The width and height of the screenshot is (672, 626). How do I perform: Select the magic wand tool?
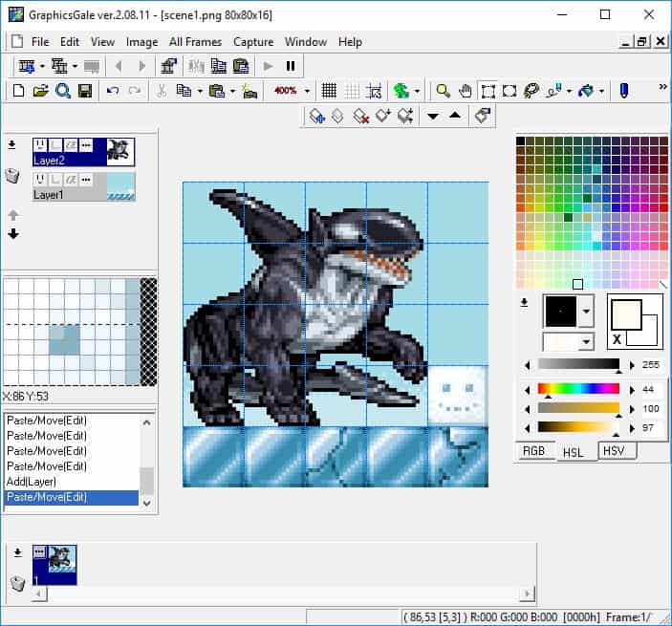point(553,91)
